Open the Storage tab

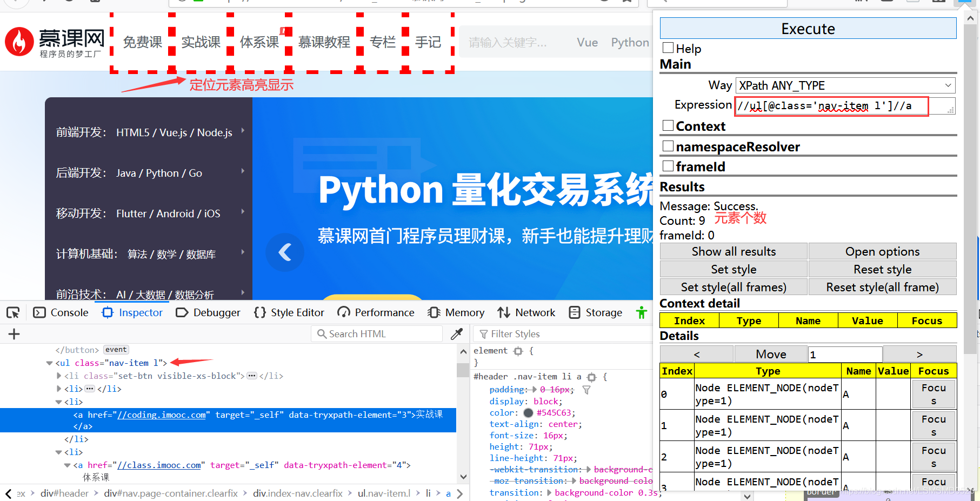pos(596,312)
